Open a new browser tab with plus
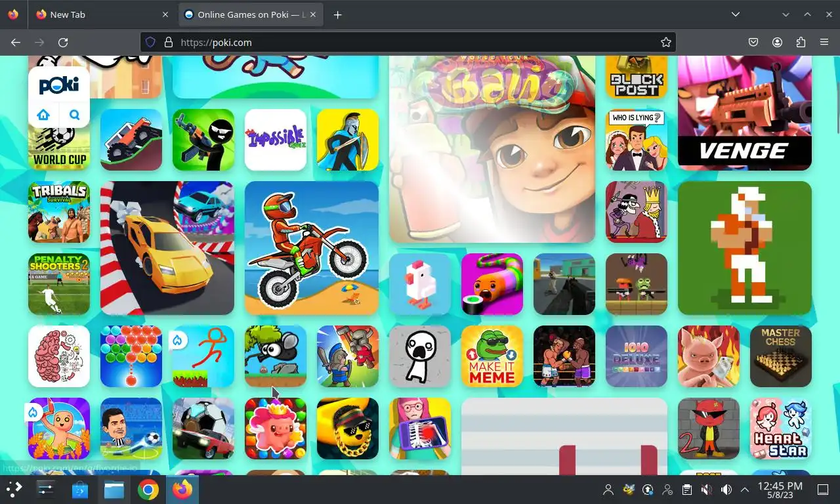The image size is (840, 504). tap(337, 14)
